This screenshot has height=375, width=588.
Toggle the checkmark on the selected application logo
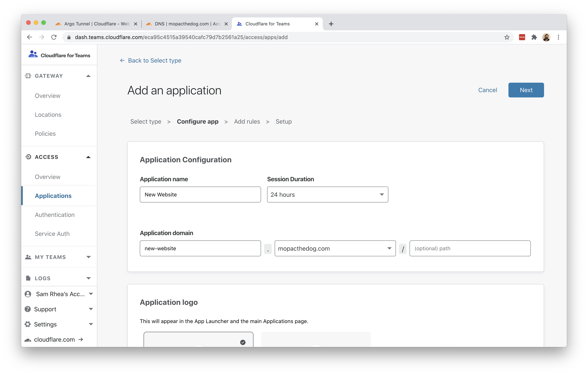tap(242, 342)
